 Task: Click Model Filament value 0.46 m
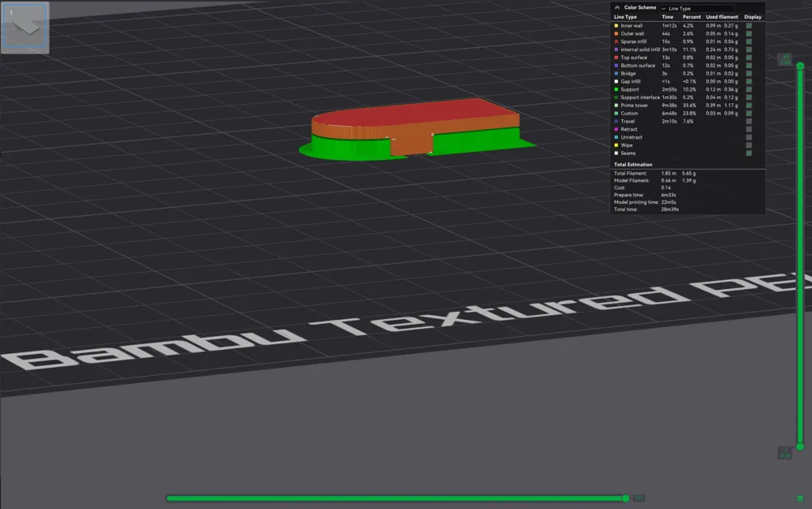point(668,181)
